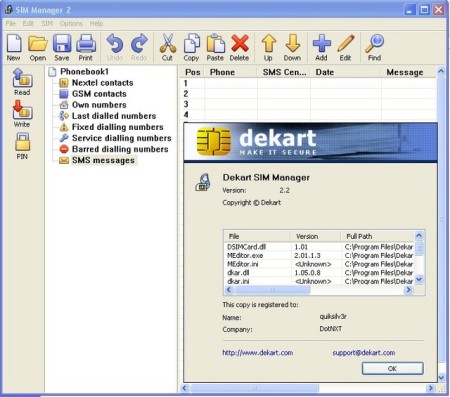Open the SIM menu
Viewport: 450px width, 397px height.
pyautogui.click(x=47, y=23)
